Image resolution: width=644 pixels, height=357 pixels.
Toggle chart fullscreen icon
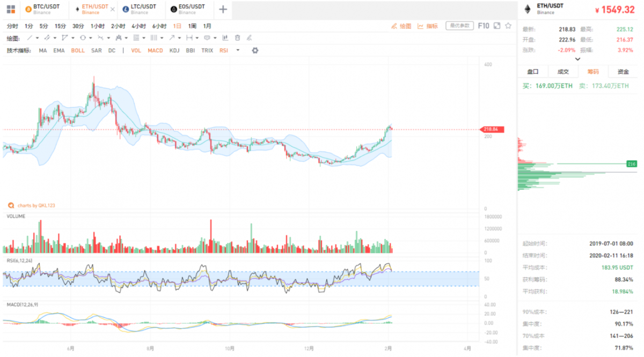(497, 25)
